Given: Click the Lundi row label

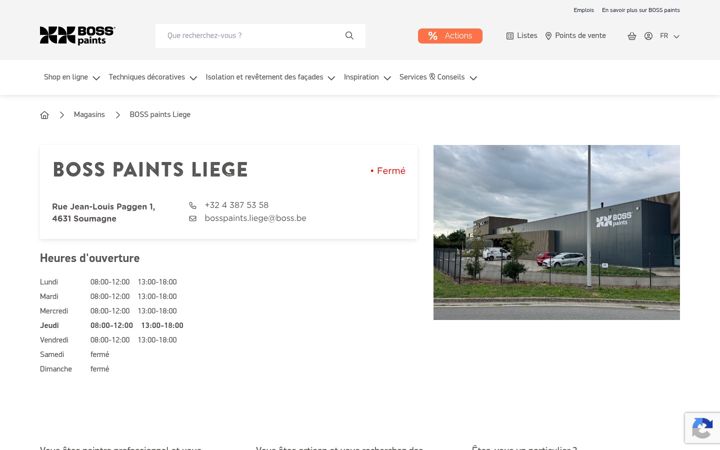Looking at the screenshot, I should pyautogui.click(x=49, y=282).
